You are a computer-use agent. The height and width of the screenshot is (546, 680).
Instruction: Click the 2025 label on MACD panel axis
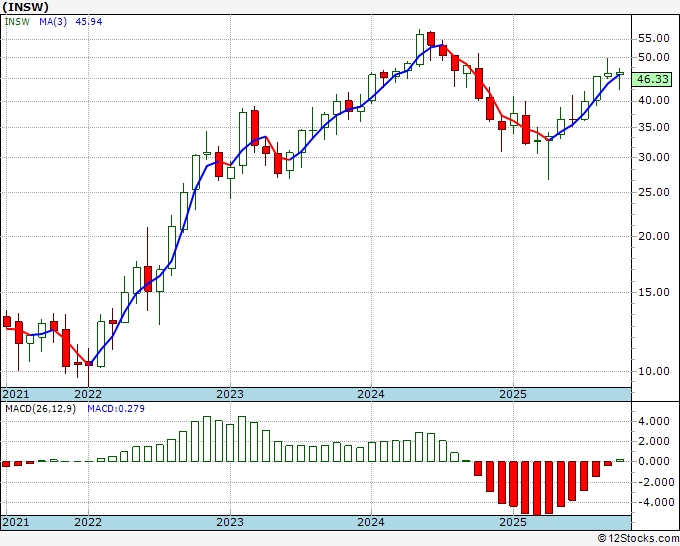pos(513,522)
